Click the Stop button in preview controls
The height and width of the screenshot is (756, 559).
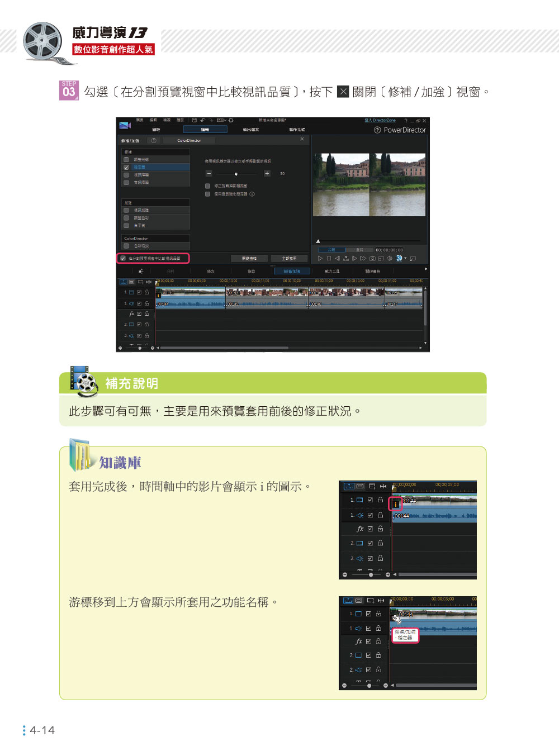click(x=329, y=259)
